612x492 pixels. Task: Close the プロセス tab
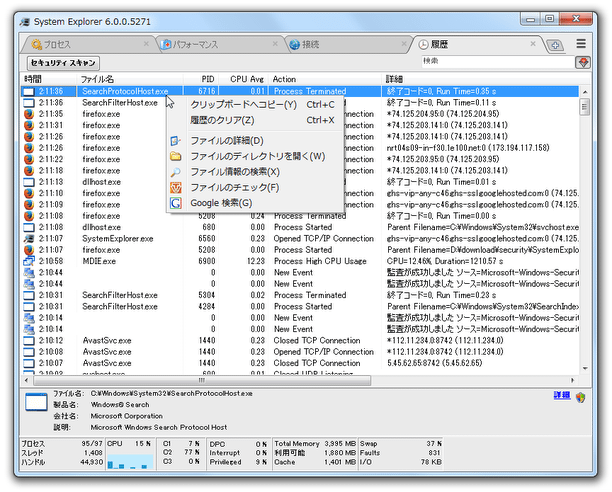coord(146,44)
